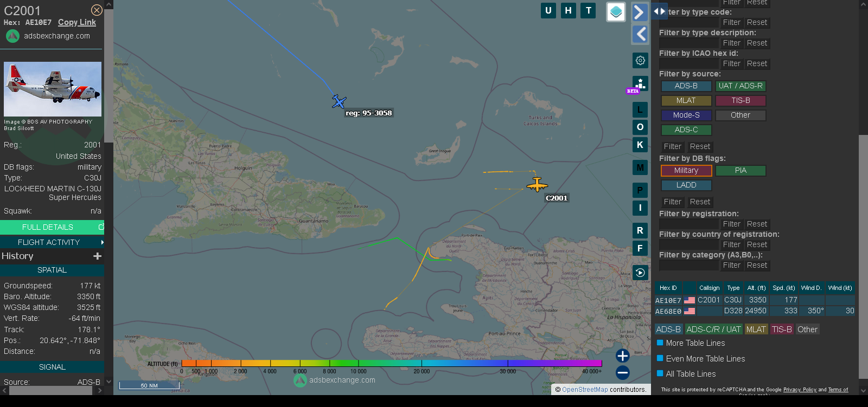Toggle Military DB flag filter

click(x=686, y=170)
